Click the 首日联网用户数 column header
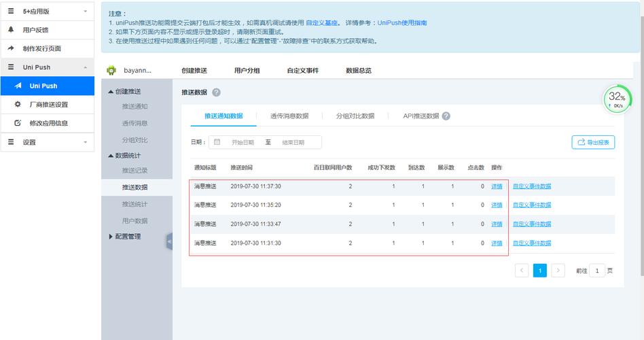The image size is (644, 340). [333, 167]
